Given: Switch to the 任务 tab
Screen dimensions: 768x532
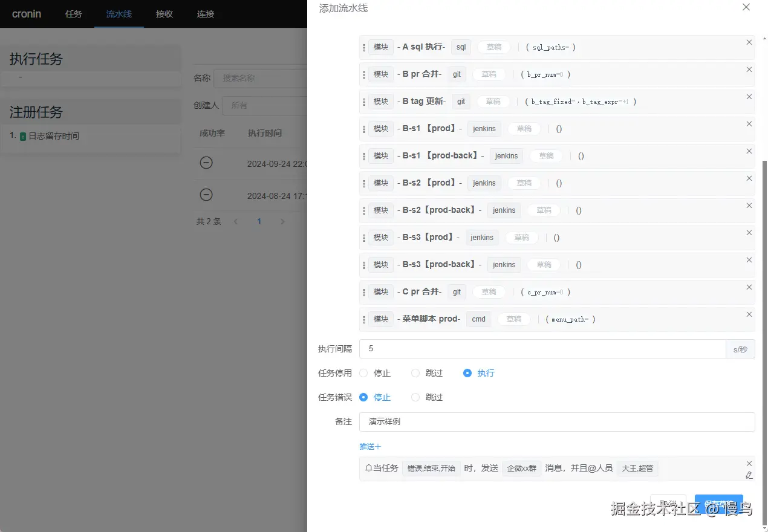Looking at the screenshot, I should (74, 13).
